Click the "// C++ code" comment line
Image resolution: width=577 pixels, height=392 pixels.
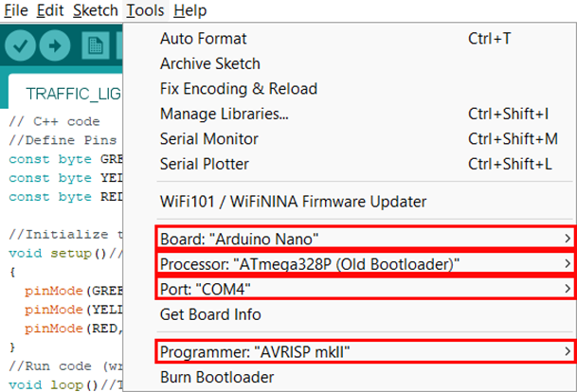54,122
